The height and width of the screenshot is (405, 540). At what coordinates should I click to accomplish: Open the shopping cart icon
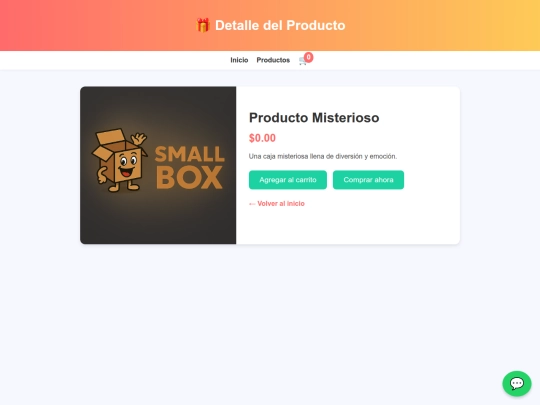tap(302, 61)
